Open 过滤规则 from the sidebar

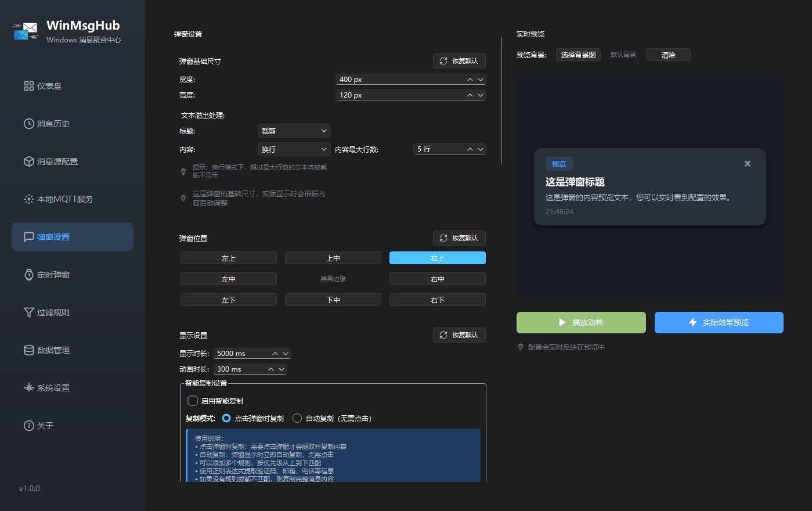[x=72, y=312]
